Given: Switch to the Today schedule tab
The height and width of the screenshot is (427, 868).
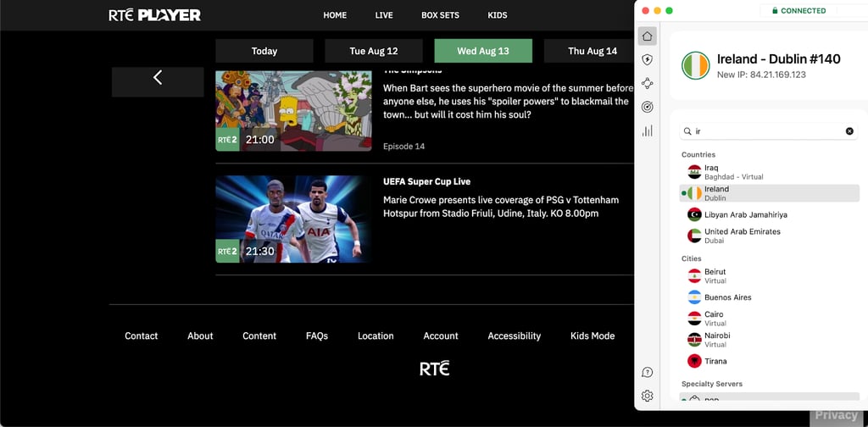Looking at the screenshot, I should coord(264,51).
